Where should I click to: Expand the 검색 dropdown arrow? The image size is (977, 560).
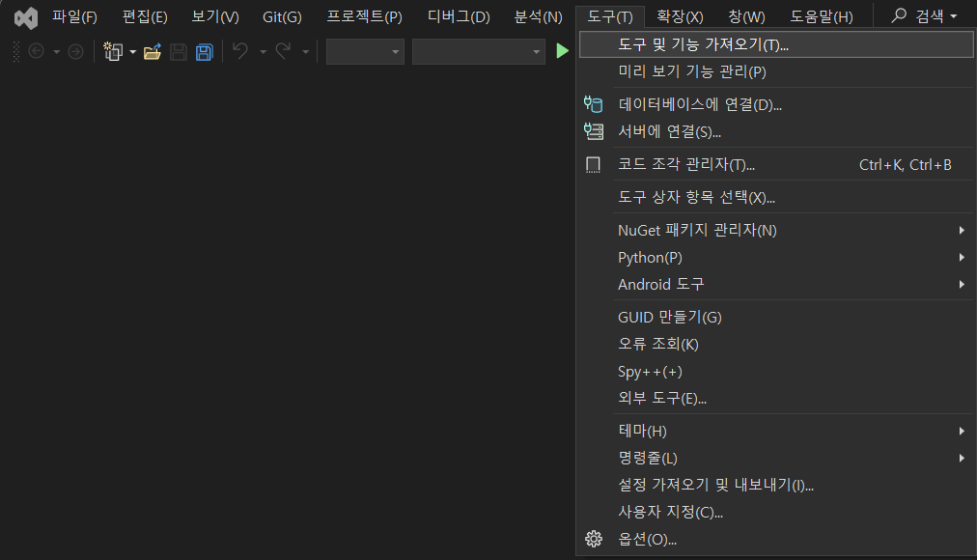coord(953,16)
